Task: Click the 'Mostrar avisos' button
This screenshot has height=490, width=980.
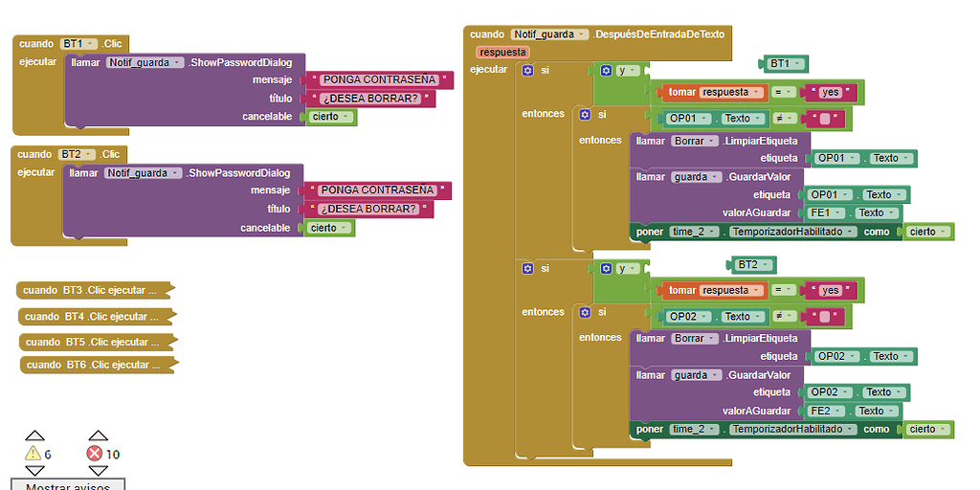Action: point(68,485)
